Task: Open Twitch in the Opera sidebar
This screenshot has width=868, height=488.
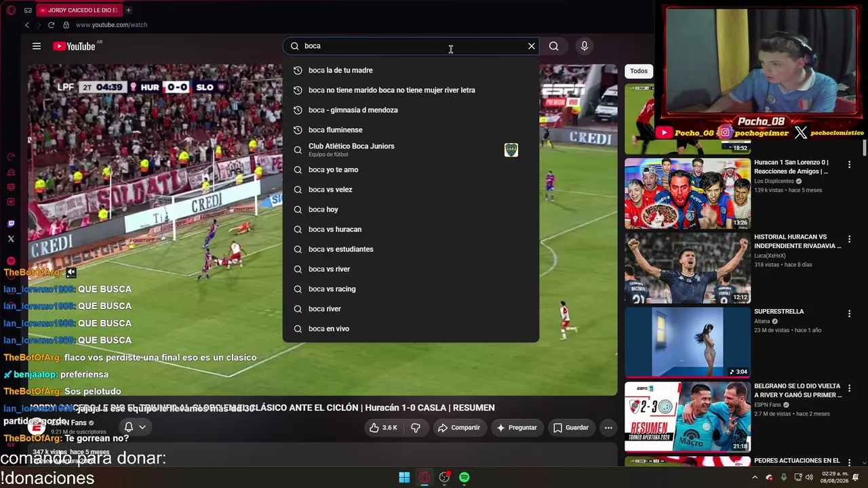Action: coord(11,223)
